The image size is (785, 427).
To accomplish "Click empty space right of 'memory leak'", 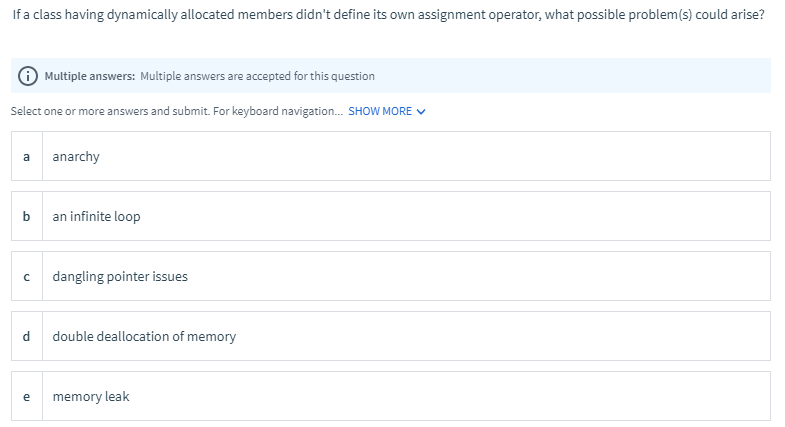I will pyautogui.click(x=450, y=397).
